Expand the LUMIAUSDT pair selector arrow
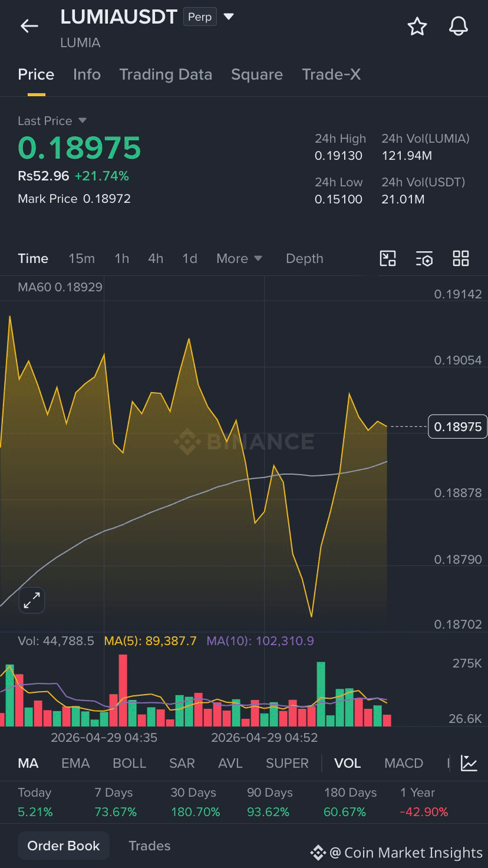This screenshot has width=488, height=868. pyautogui.click(x=229, y=17)
